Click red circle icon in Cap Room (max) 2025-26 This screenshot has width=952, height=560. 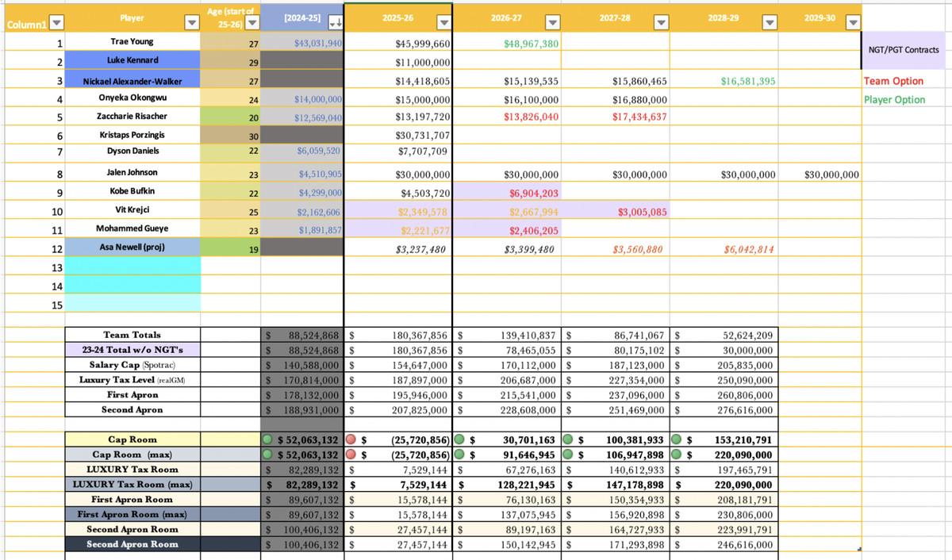350,455
